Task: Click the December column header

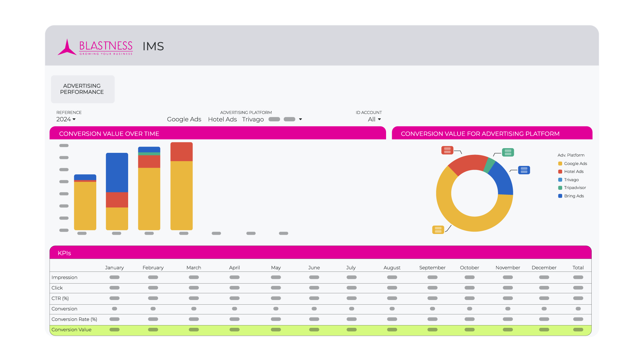Action: [544, 267]
